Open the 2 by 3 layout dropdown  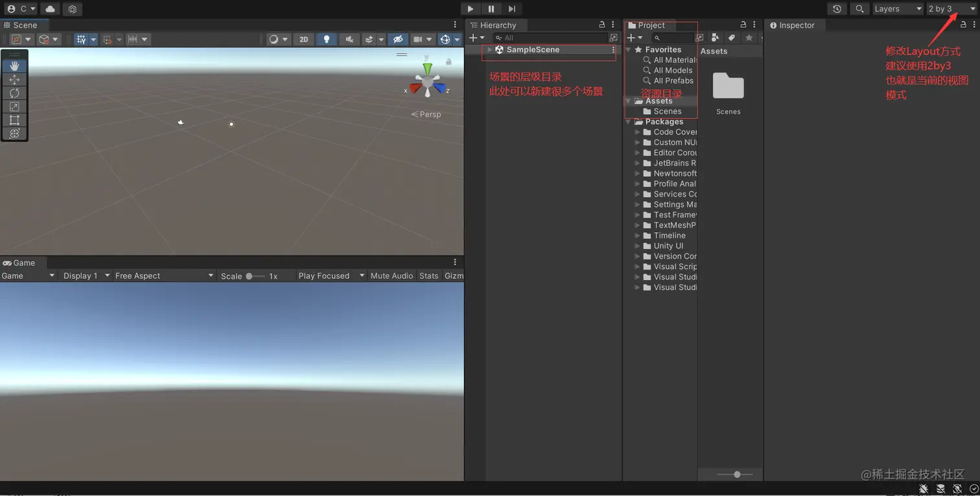(951, 9)
